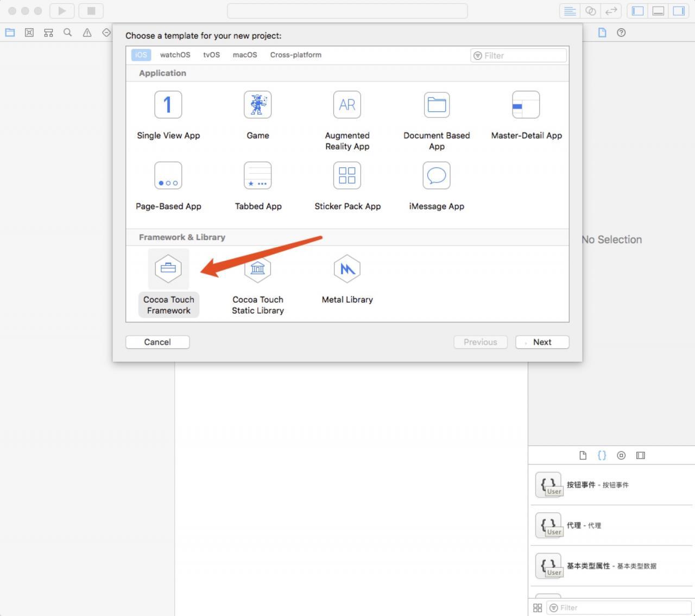The height and width of the screenshot is (616, 695).
Task: Click the Cancel button
Action: [x=157, y=342]
